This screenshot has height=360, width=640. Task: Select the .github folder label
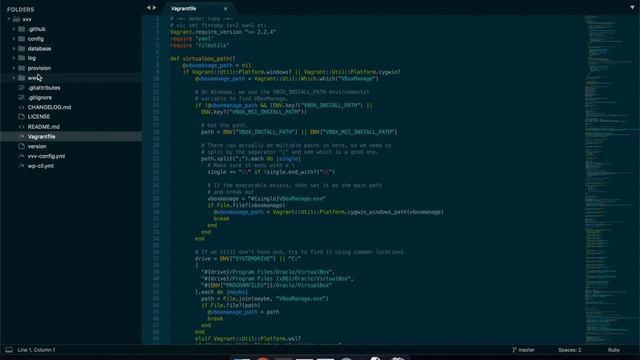[37, 29]
